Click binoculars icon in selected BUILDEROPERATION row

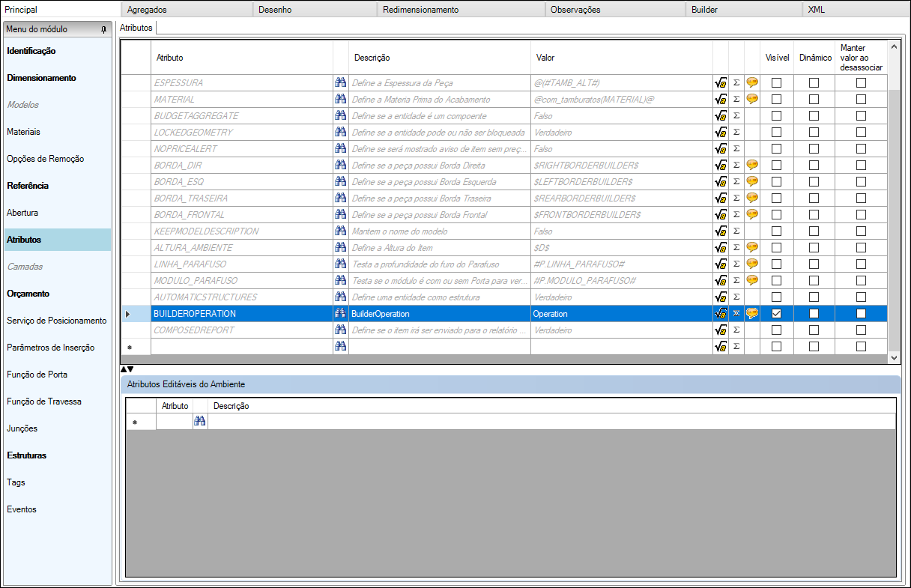pyautogui.click(x=340, y=314)
